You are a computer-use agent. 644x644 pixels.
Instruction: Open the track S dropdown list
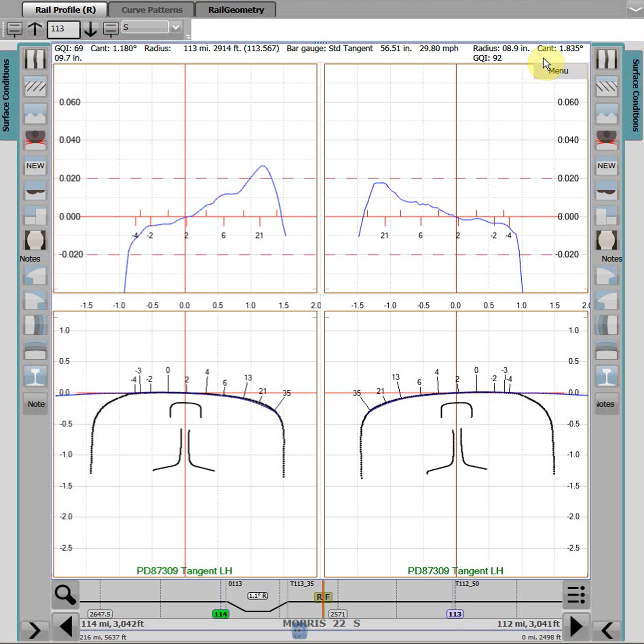pos(176,27)
